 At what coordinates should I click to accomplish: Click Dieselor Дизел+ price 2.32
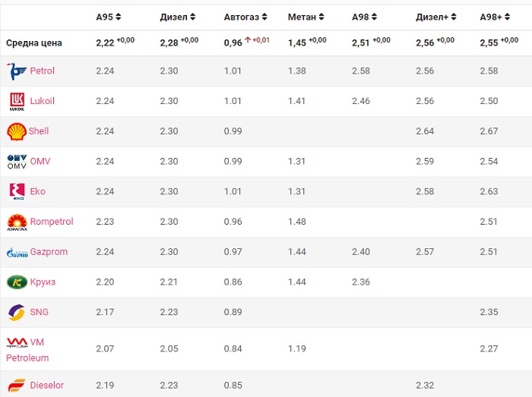[x=425, y=386]
